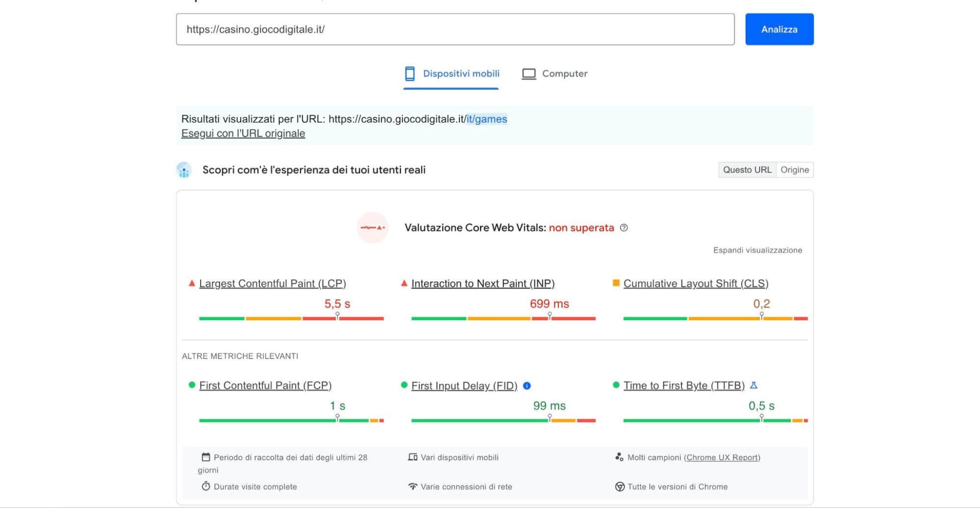
Task: Click Esegui con l'URL originale link
Action: pos(243,133)
